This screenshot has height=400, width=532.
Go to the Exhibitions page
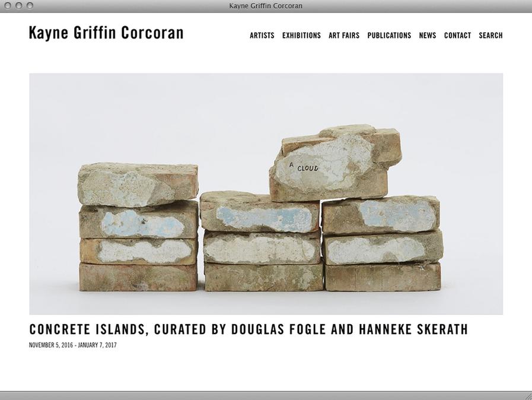[x=301, y=36]
